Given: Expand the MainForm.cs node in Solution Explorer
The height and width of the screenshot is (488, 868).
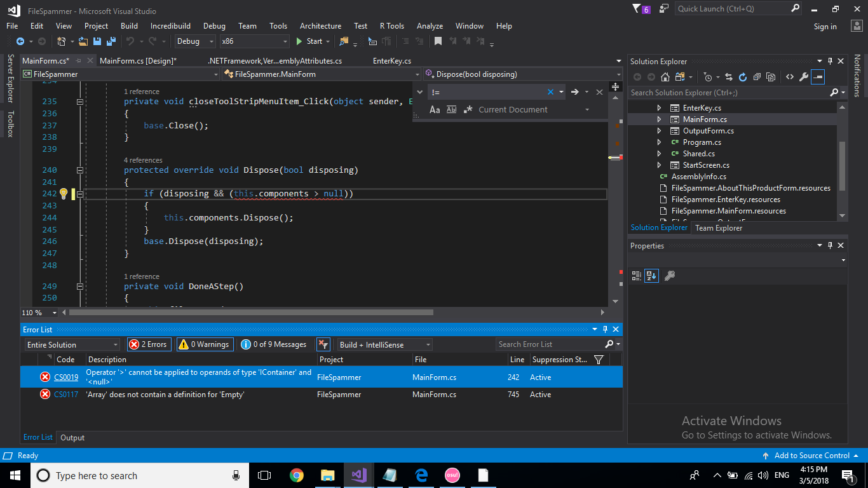Looking at the screenshot, I should pos(659,119).
